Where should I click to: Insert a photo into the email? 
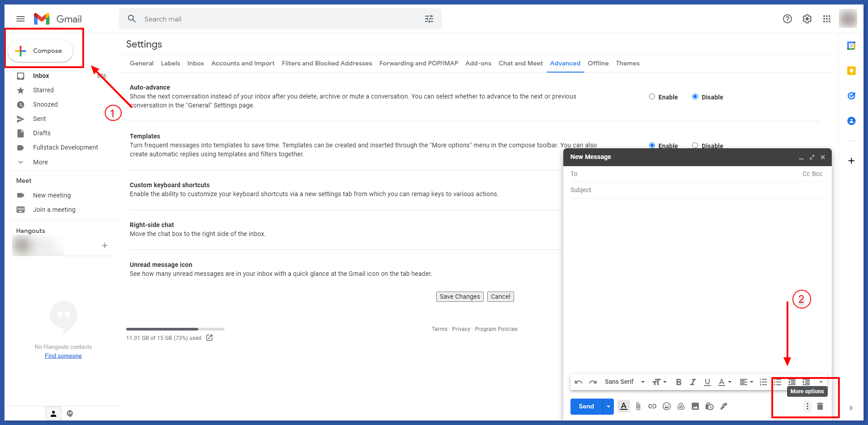pyautogui.click(x=695, y=406)
